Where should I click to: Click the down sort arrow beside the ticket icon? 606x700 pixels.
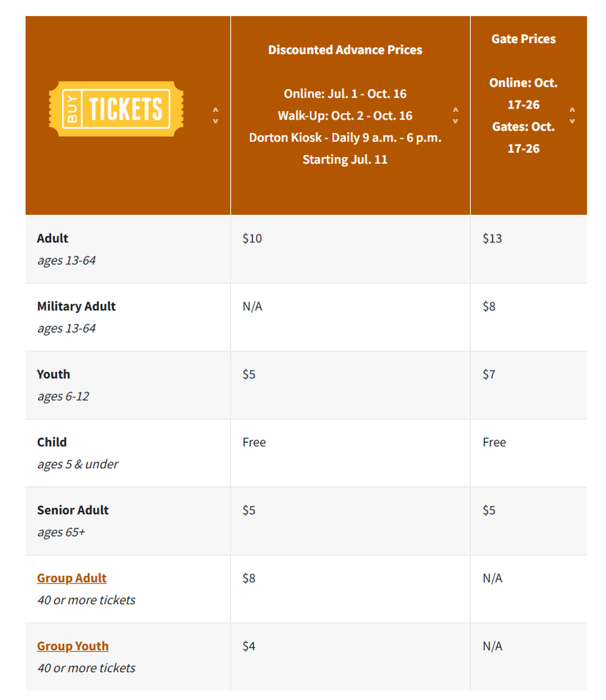[x=216, y=121]
